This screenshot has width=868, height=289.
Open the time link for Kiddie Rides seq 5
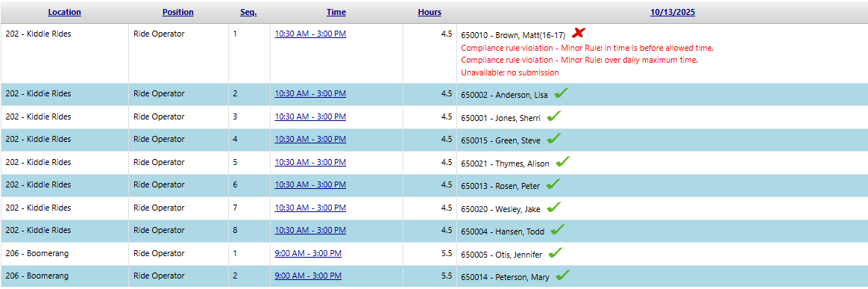tap(310, 162)
